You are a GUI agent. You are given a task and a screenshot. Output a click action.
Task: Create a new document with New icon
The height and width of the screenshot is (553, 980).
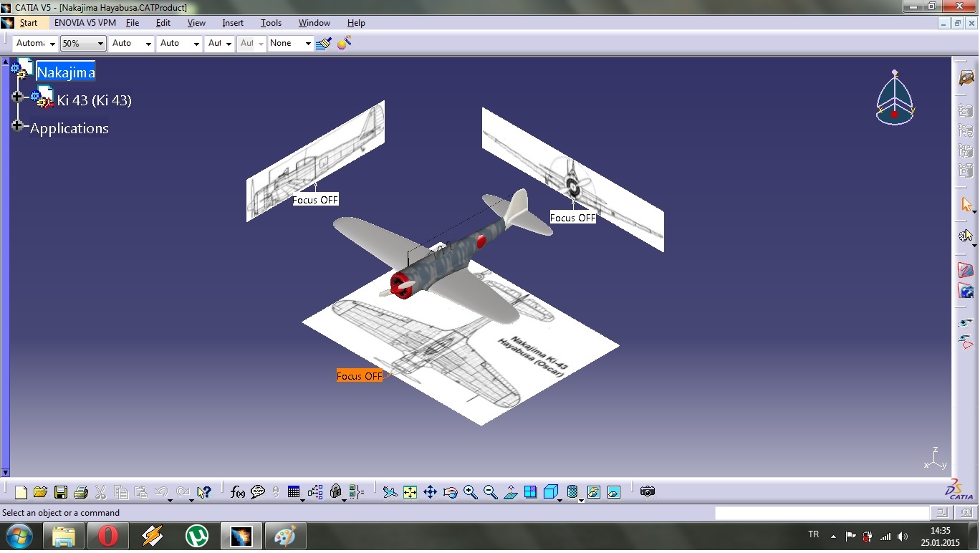tap(21, 492)
